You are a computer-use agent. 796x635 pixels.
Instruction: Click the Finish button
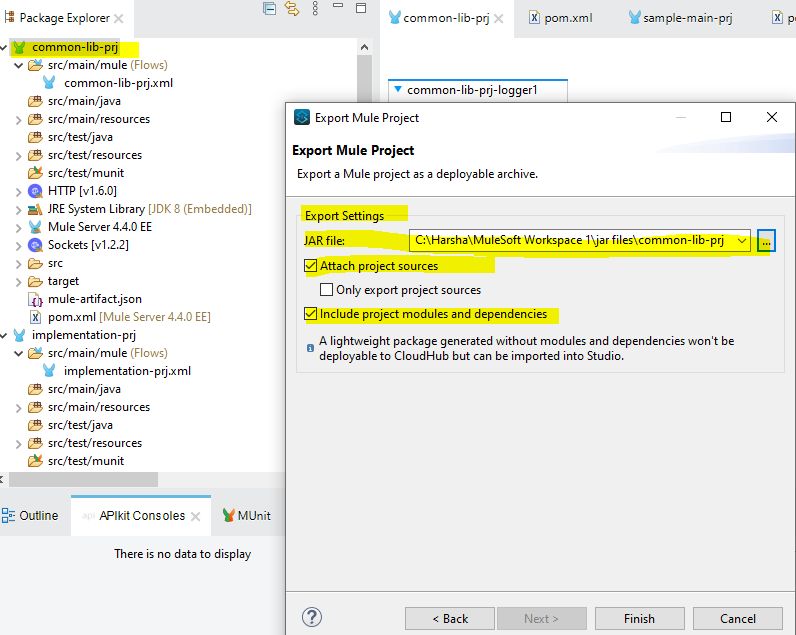click(x=640, y=618)
